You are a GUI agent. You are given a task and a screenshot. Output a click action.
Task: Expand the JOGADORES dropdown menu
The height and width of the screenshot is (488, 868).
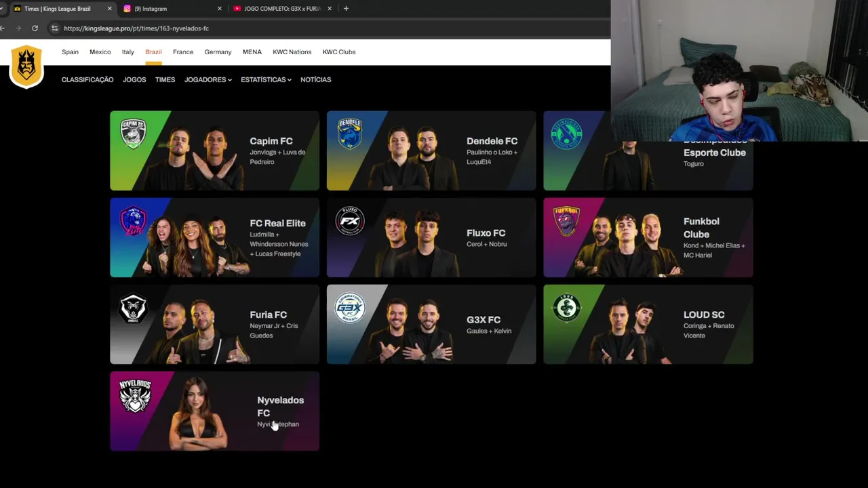[x=208, y=80]
